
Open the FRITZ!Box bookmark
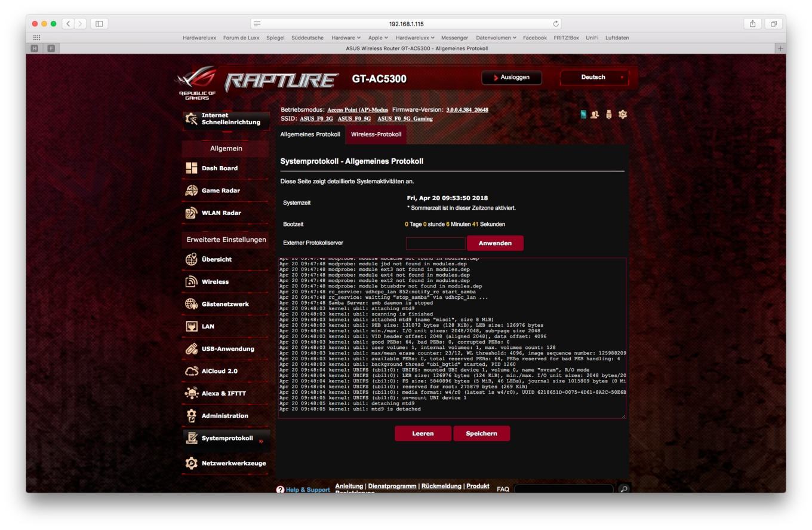click(566, 38)
